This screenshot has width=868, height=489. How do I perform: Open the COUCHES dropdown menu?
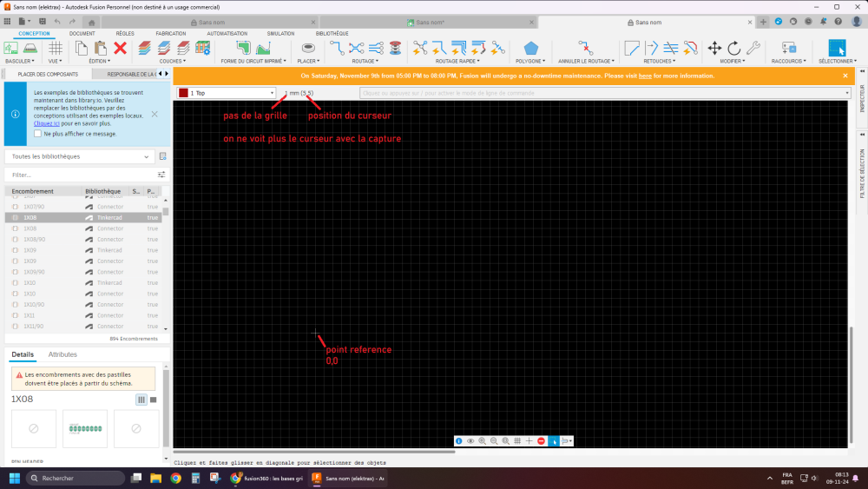coord(173,61)
